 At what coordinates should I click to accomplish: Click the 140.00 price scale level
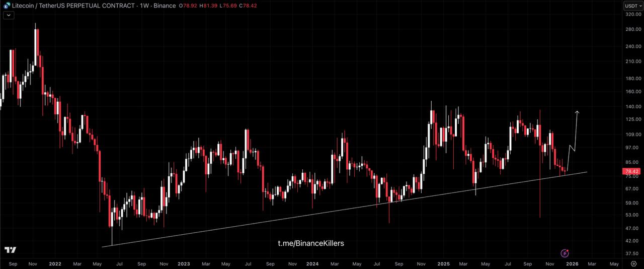pos(632,107)
